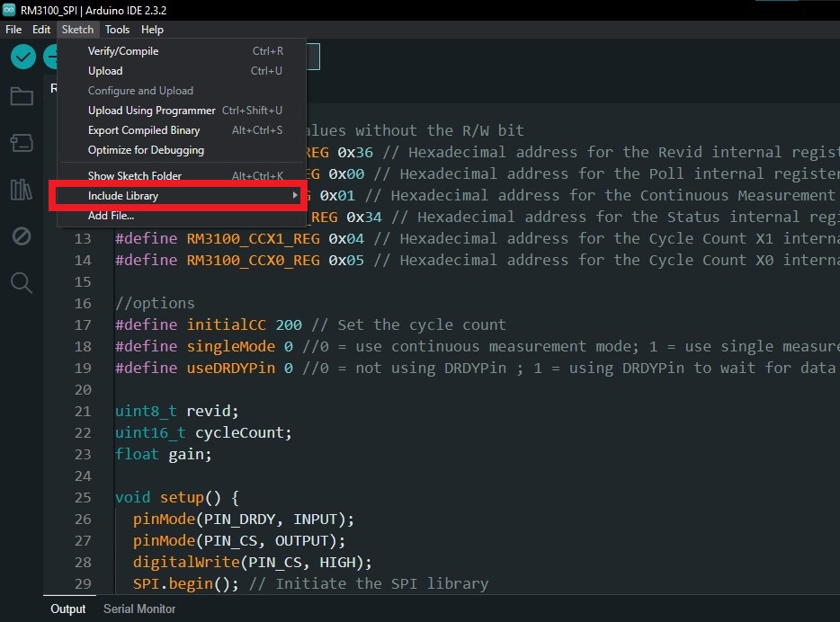Click PIN_DRDY in the pinMode call

[239, 520]
